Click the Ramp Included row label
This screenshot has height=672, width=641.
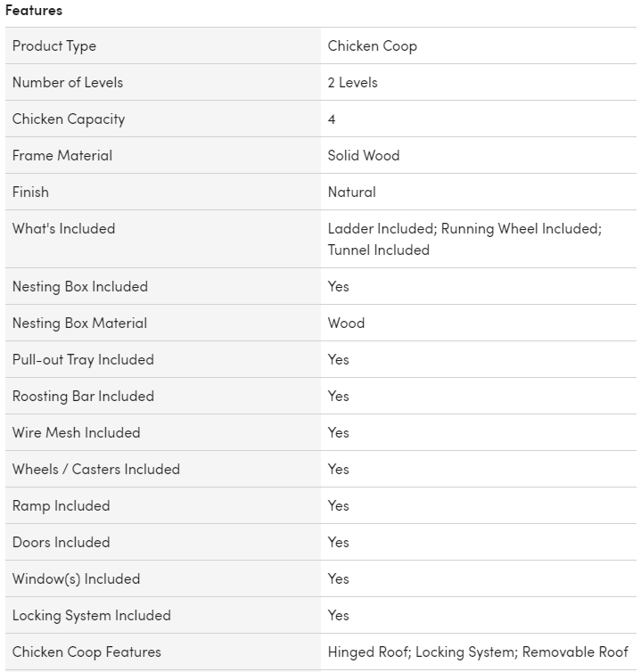point(61,505)
